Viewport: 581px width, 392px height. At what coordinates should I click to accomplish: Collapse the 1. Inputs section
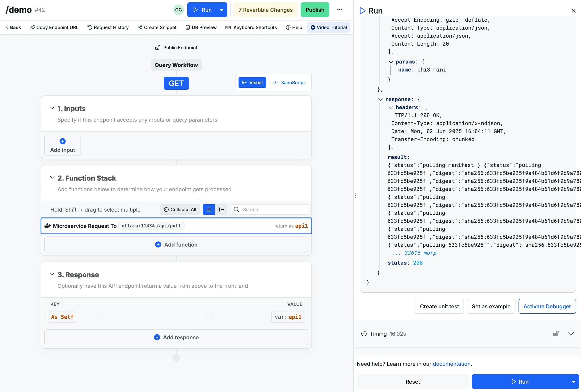point(52,108)
